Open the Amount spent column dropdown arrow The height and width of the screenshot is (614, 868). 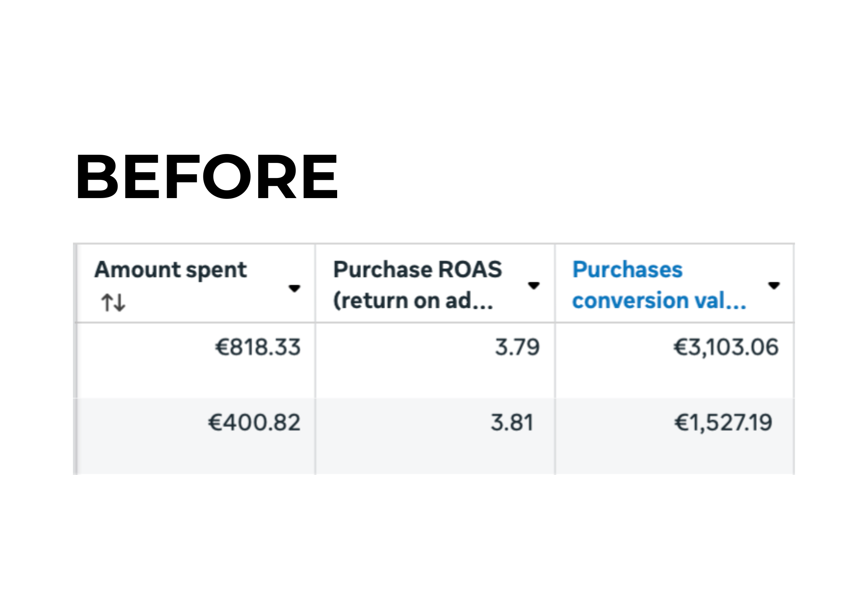click(294, 288)
